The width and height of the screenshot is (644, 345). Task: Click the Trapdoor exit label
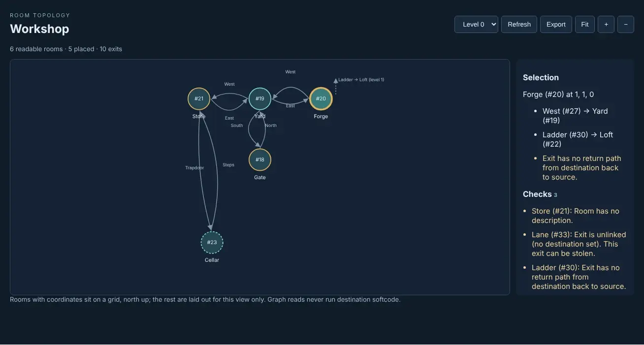pyautogui.click(x=194, y=168)
